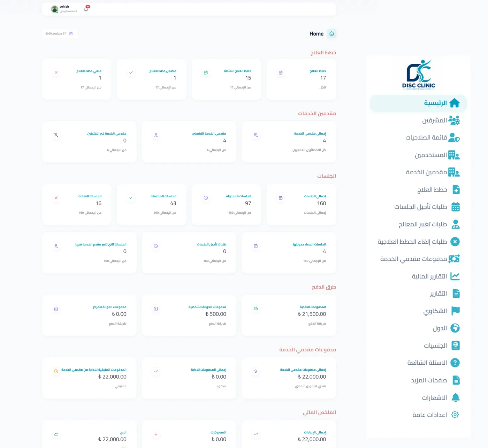Click the الجلسات المجدولة card showing 97

226,205
